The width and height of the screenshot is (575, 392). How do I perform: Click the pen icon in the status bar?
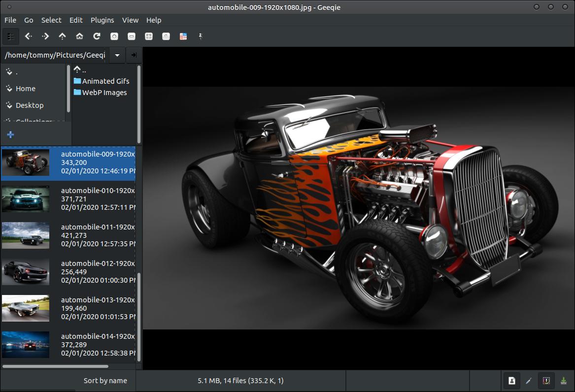pyautogui.click(x=529, y=381)
